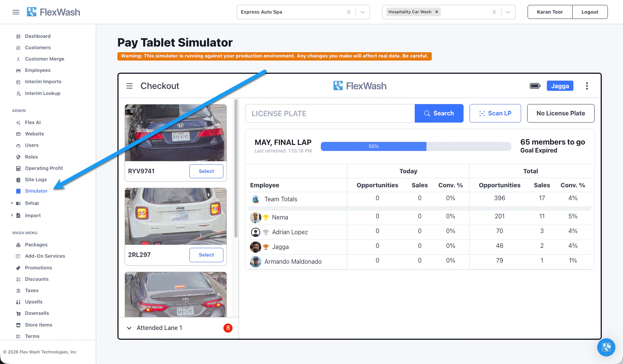Click the blue Search button
The width and height of the screenshot is (623, 364).
coord(439,113)
